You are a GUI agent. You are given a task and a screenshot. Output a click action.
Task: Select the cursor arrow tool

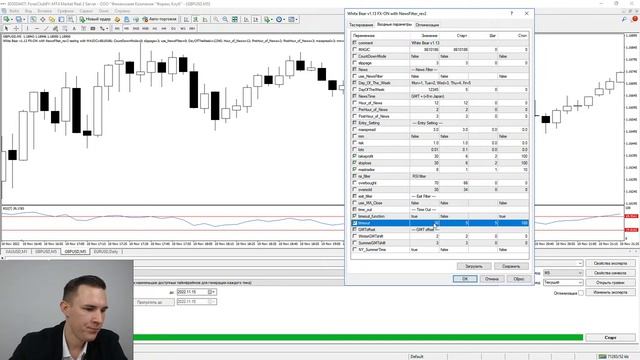pos(6,29)
